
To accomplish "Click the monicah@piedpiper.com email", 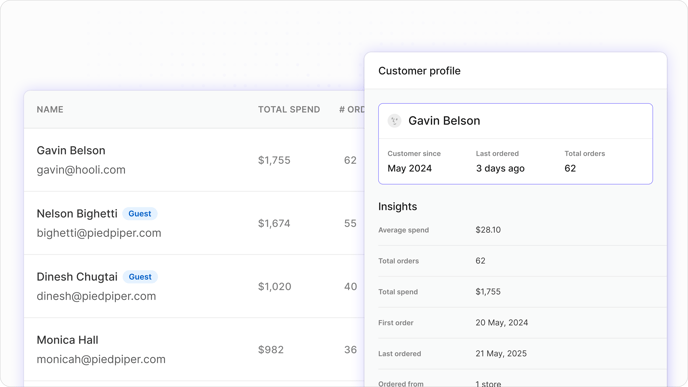I will point(101,359).
